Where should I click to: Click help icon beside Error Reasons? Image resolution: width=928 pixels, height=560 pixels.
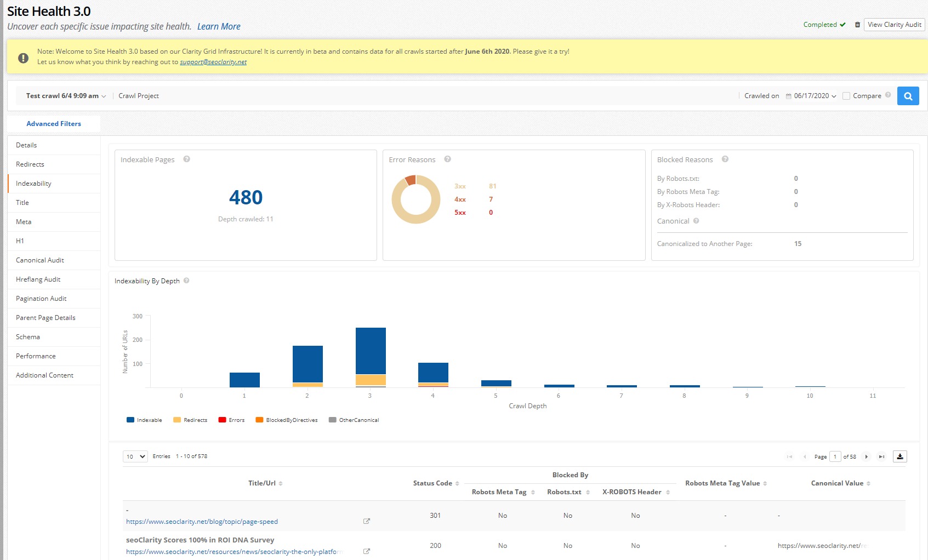click(x=447, y=159)
